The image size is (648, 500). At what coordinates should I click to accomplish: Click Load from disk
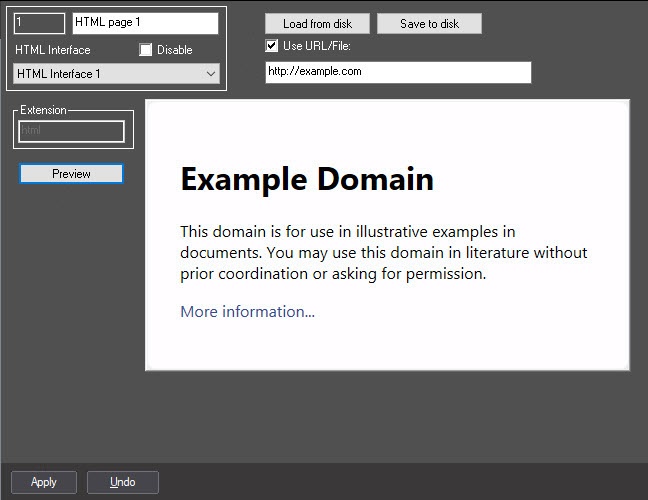click(317, 23)
